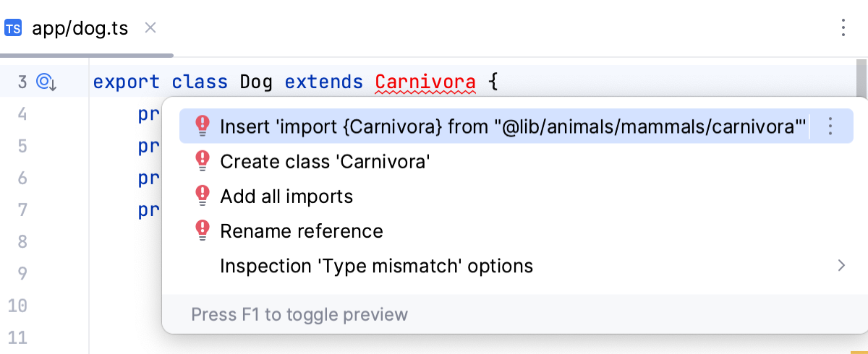This screenshot has width=868, height=354.
Task: Choose Rename reference from the popup
Action: tap(302, 231)
